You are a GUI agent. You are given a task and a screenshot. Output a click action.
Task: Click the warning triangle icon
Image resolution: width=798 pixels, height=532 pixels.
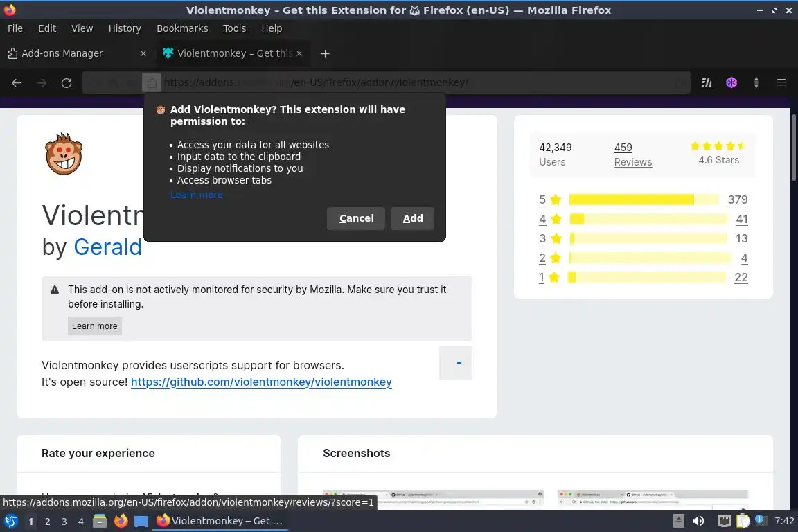(x=55, y=290)
